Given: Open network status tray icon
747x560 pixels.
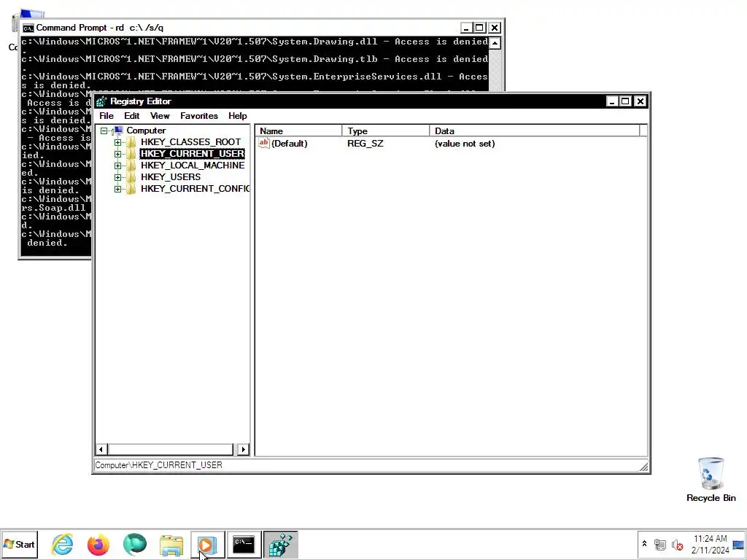Looking at the screenshot, I should coord(659,544).
